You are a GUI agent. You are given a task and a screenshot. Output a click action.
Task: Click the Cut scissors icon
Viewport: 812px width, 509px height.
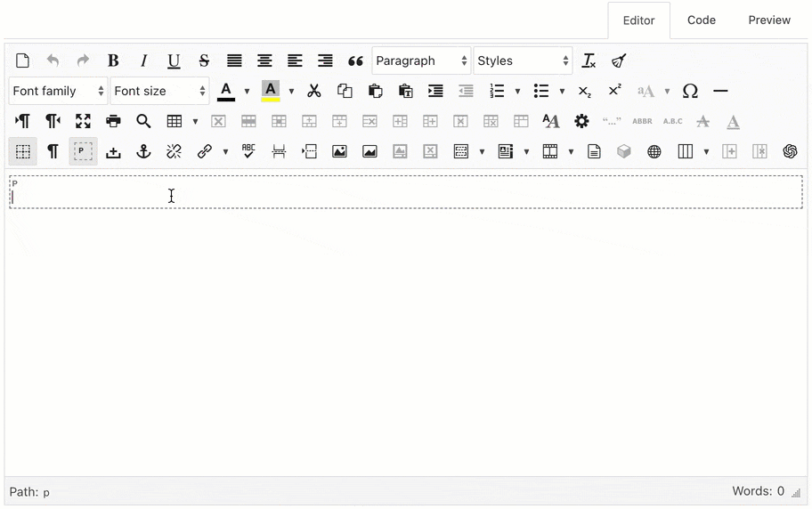tap(314, 91)
